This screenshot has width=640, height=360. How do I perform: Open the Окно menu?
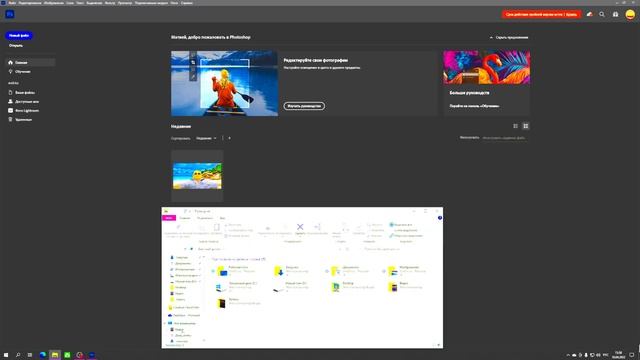[x=174, y=3]
